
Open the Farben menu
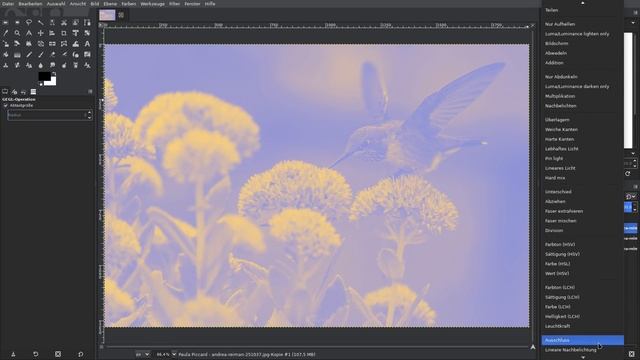[x=129, y=4]
